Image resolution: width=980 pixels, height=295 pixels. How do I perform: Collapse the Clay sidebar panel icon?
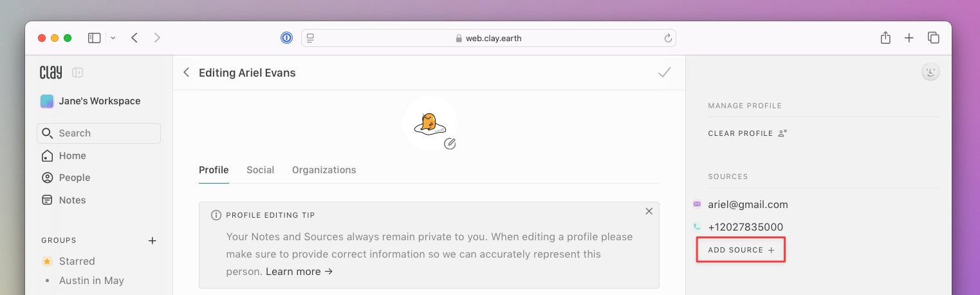pos(78,73)
